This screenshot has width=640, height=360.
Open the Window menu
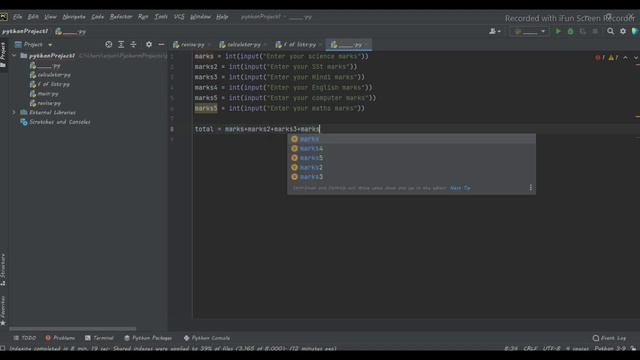[200, 17]
